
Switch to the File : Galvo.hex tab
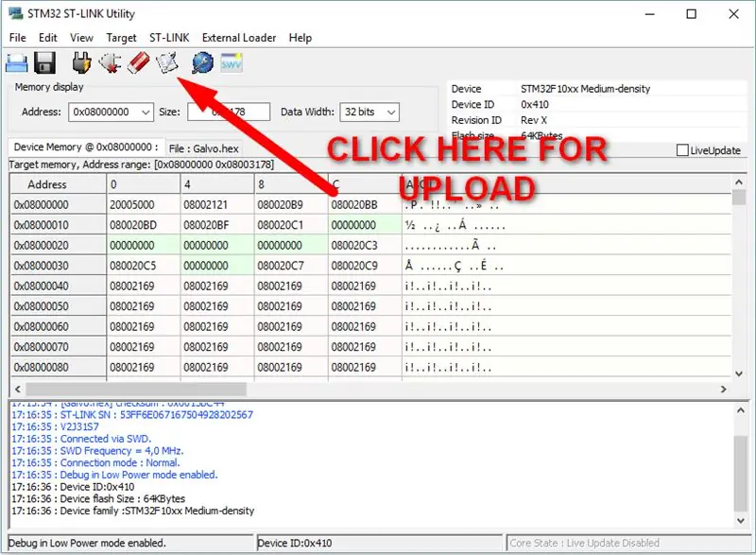click(203, 148)
